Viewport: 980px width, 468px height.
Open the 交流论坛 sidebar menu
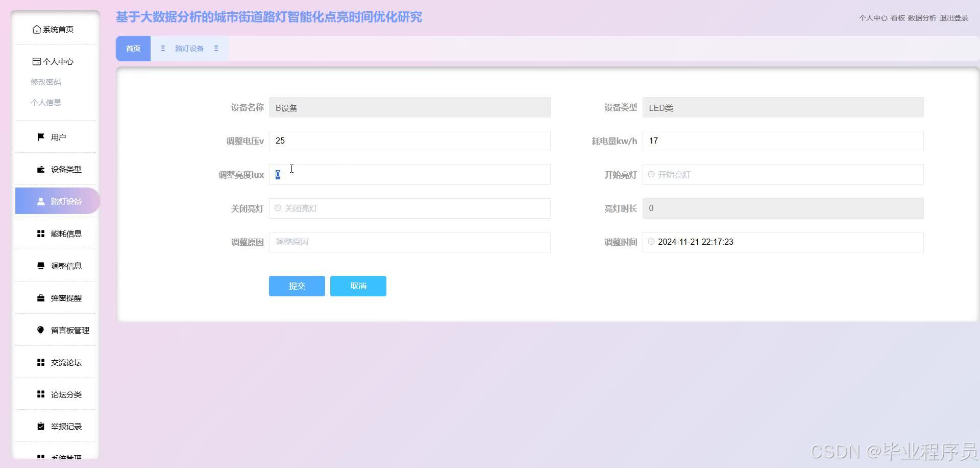55,362
